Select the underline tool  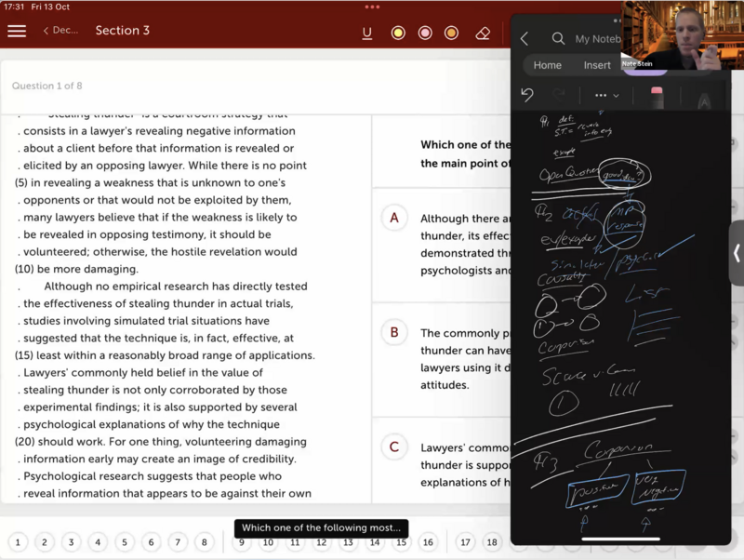point(367,33)
